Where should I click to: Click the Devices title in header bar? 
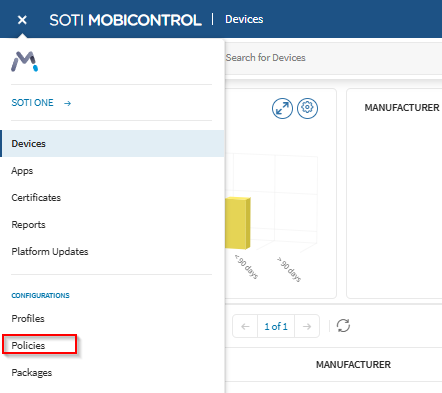pos(244,19)
